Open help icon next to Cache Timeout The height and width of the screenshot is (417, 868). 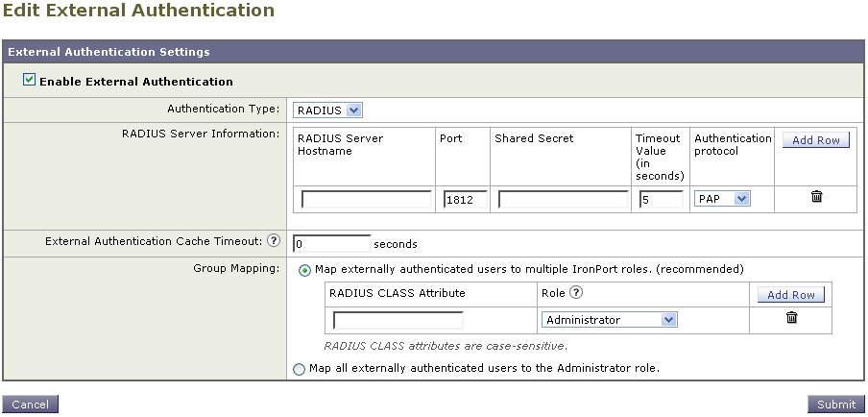coord(273,241)
